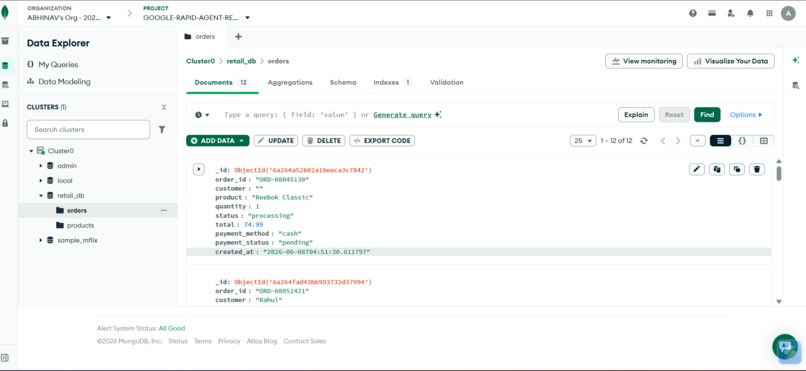The height and width of the screenshot is (371, 806).
Task: Expand the admin database
Action: (x=41, y=166)
